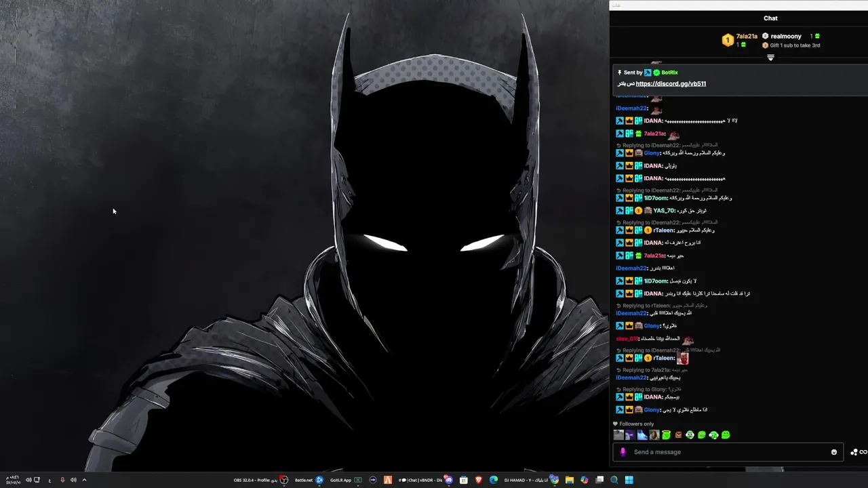This screenshot has width=868, height=488.
Task: Click the orange A app icon in taskbar
Action: click(x=388, y=480)
